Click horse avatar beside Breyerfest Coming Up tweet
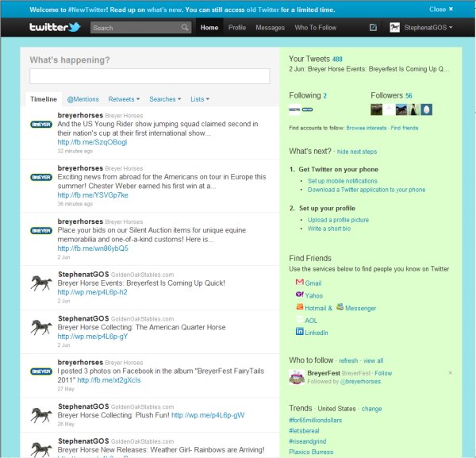Viewport: 476px width, 458px height. [x=41, y=283]
